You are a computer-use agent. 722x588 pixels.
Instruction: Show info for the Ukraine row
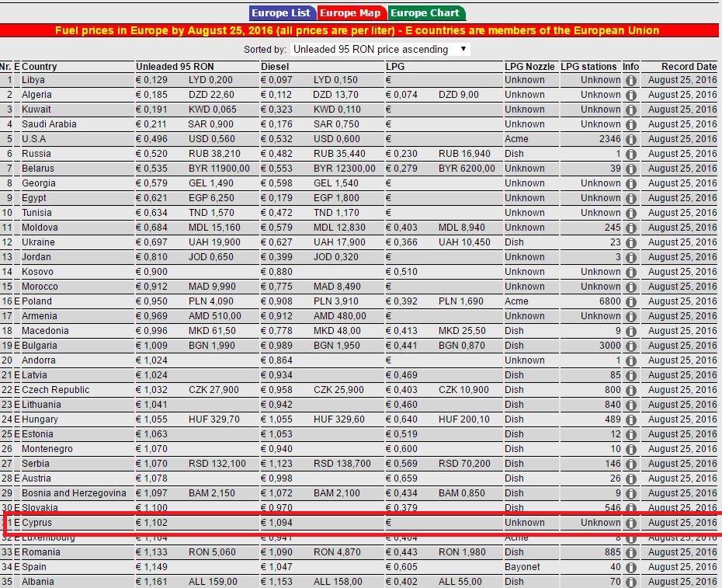point(631,242)
